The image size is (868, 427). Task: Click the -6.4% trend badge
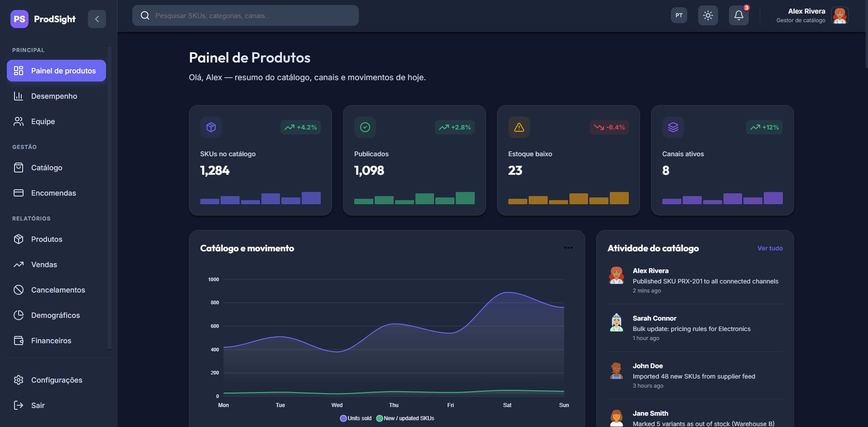(x=609, y=127)
